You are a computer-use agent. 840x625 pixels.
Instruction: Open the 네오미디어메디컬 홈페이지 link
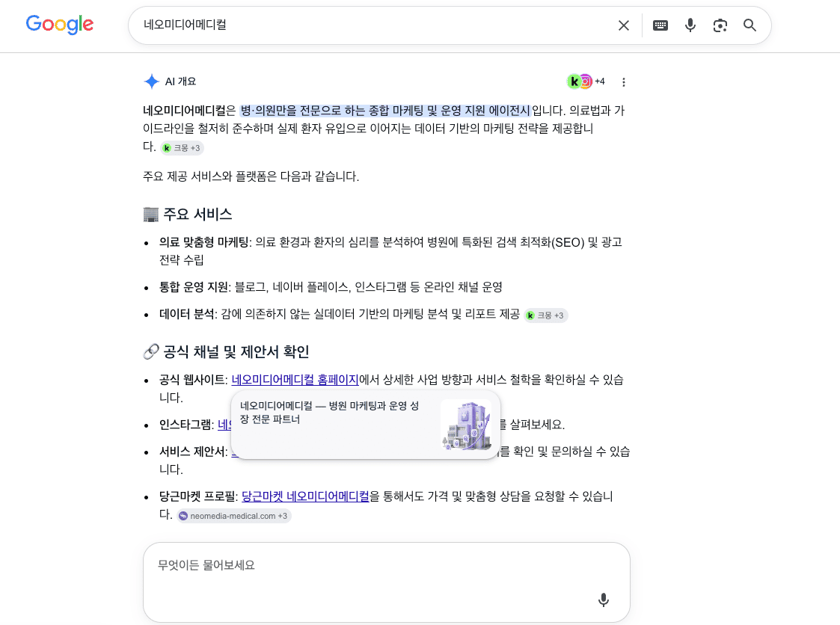(x=295, y=380)
